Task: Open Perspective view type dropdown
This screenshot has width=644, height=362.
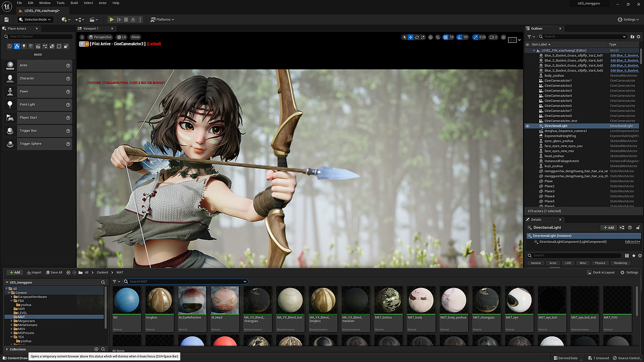Action: tap(101, 37)
